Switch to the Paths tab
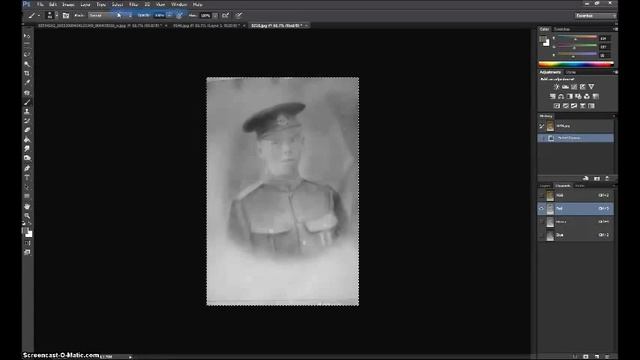Image resolution: width=640 pixels, height=360 pixels. pos(580,186)
